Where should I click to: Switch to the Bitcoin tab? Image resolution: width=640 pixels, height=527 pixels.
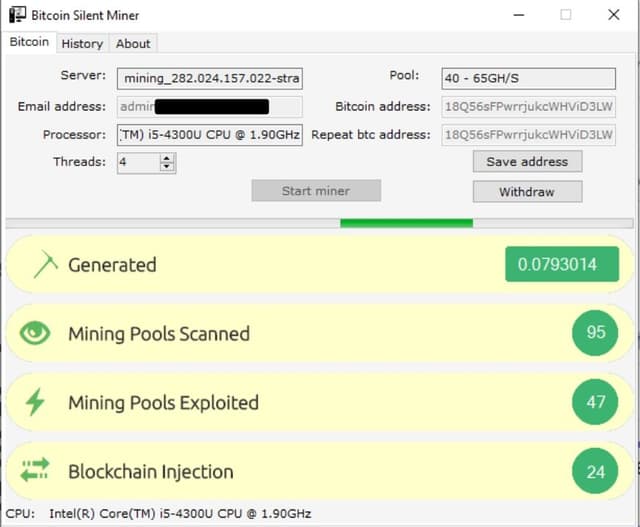29,42
